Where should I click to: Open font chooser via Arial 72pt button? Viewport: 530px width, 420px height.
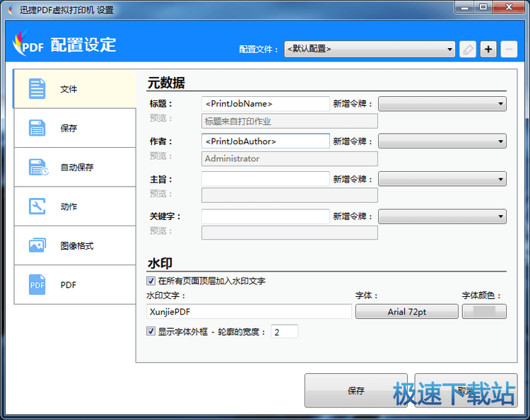[x=407, y=311]
